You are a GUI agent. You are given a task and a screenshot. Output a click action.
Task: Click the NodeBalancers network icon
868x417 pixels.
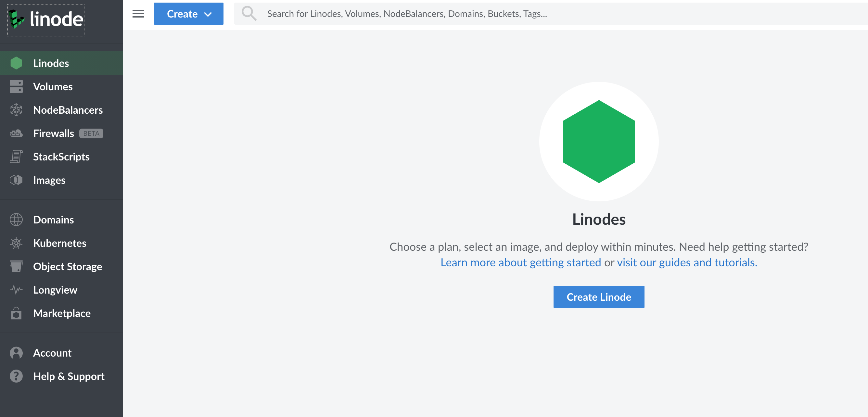point(16,110)
